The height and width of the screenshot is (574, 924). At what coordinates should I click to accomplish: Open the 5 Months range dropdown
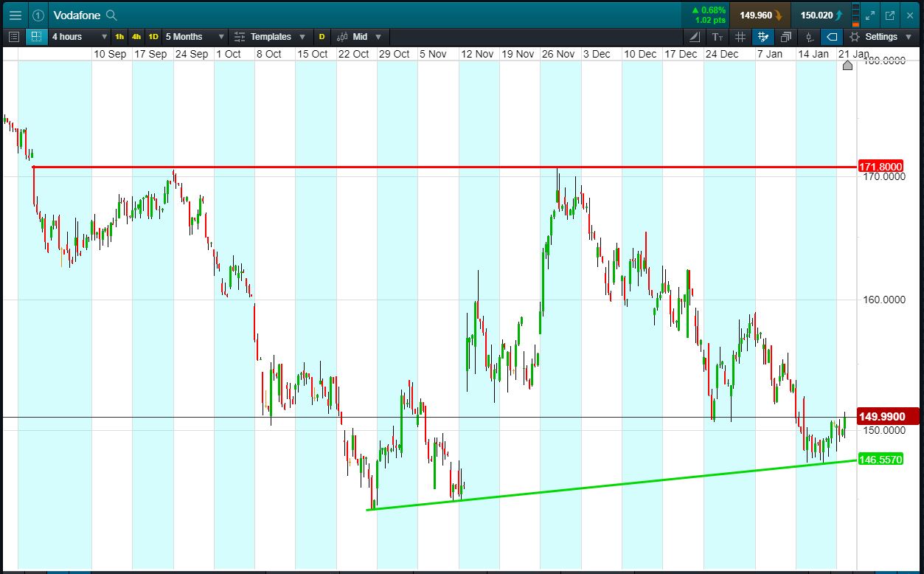(x=195, y=36)
